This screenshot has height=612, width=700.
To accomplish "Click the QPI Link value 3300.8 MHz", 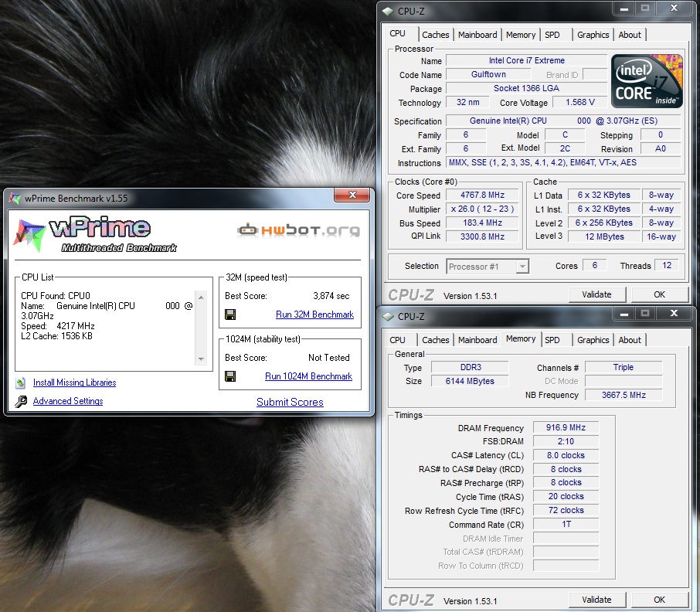I will tap(482, 236).
